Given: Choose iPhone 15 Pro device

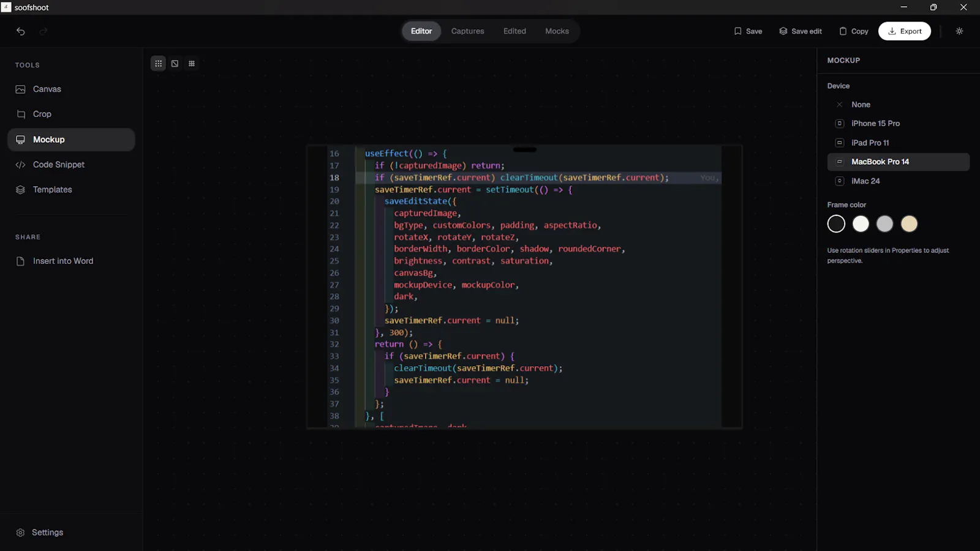Looking at the screenshot, I should pyautogui.click(x=899, y=124).
